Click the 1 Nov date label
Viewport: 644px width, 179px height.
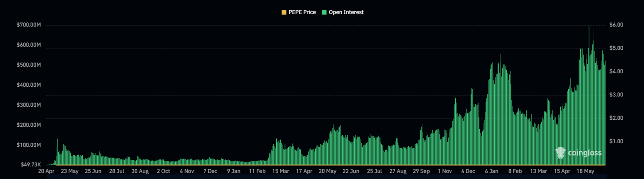[445, 172]
